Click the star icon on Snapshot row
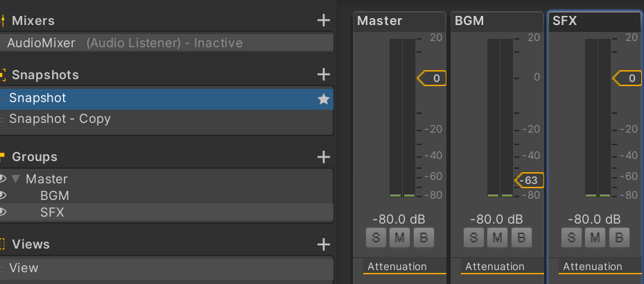The image size is (644, 284). coord(323,99)
